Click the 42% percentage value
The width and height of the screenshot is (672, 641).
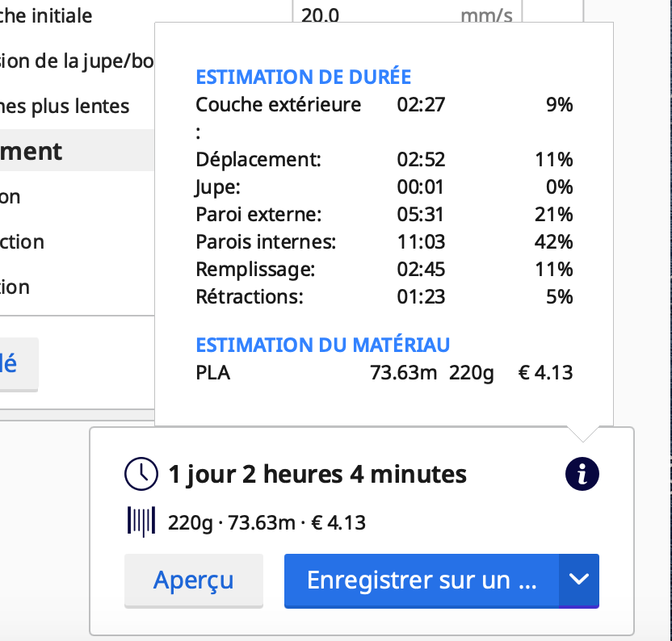(x=554, y=242)
